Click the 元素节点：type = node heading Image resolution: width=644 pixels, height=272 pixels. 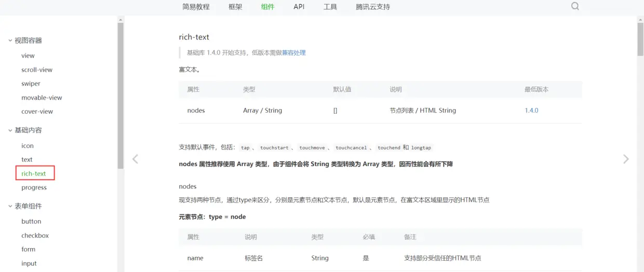(212, 217)
